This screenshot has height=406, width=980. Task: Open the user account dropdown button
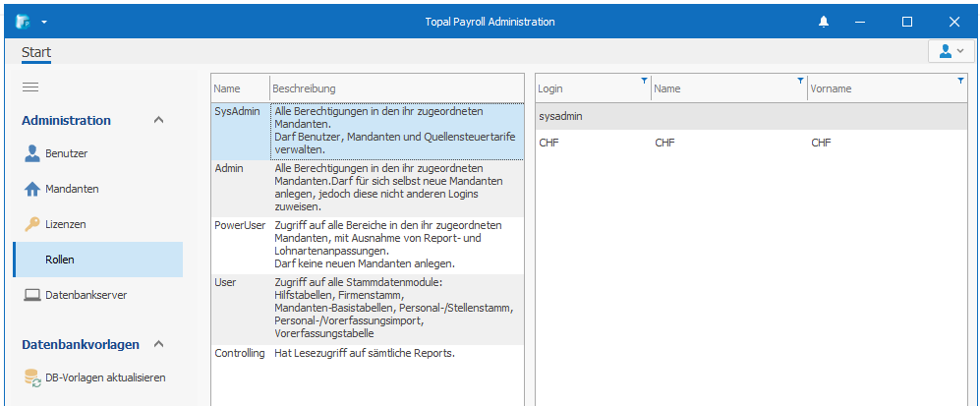(951, 51)
